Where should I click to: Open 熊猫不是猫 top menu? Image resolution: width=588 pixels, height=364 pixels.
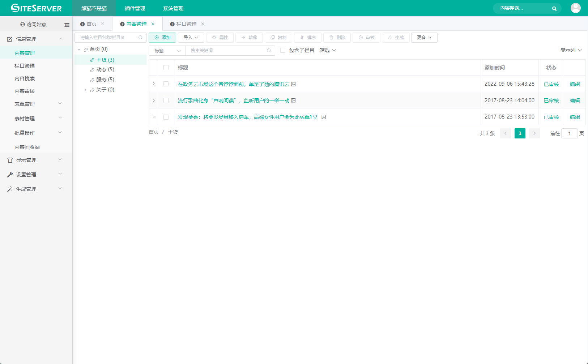pyautogui.click(x=94, y=8)
